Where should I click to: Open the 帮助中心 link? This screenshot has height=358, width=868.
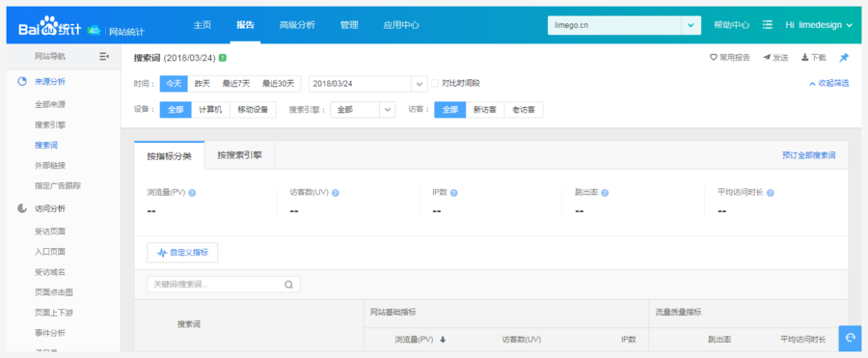pos(731,25)
